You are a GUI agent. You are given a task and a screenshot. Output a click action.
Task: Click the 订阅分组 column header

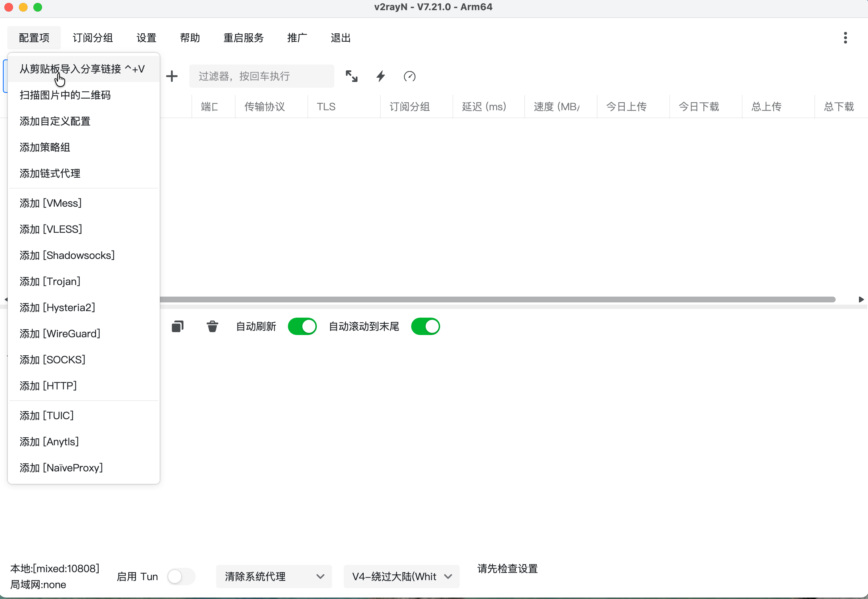[416, 107]
